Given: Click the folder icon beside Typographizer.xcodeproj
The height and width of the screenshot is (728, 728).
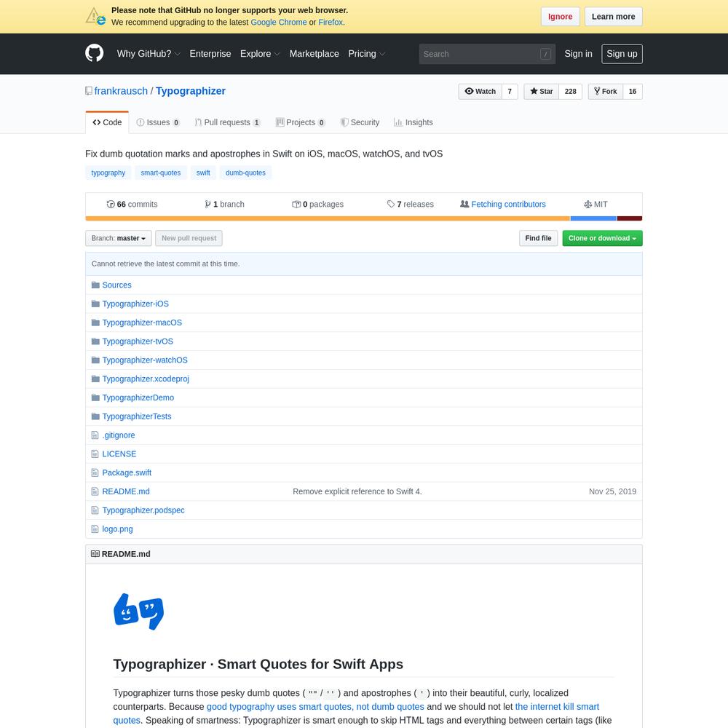Looking at the screenshot, I should coord(95,379).
